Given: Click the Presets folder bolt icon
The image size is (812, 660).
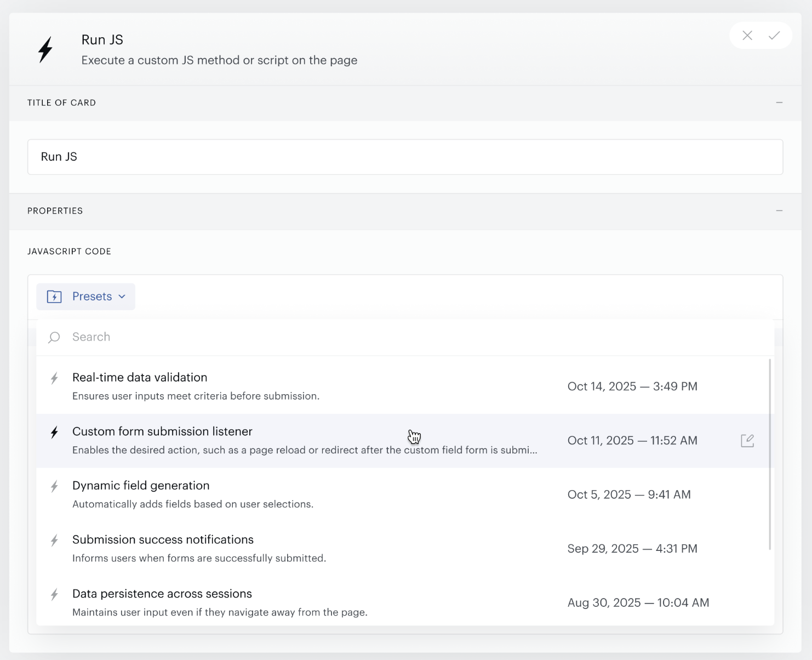Looking at the screenshot, I should click(54, 297).
